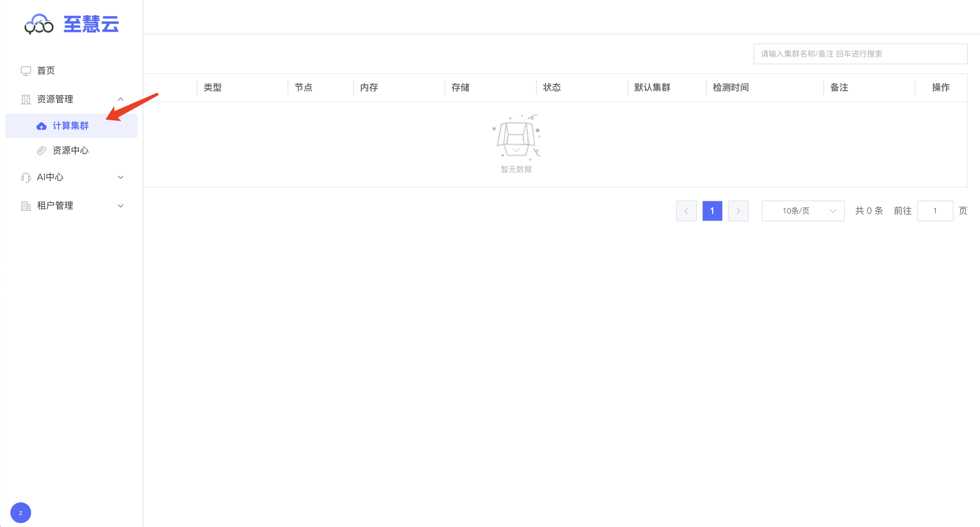The height and width of the screenshot is (527, 980).
Task: Collapse the 资源管理 menu chevron
Action: tap(121, 99)
